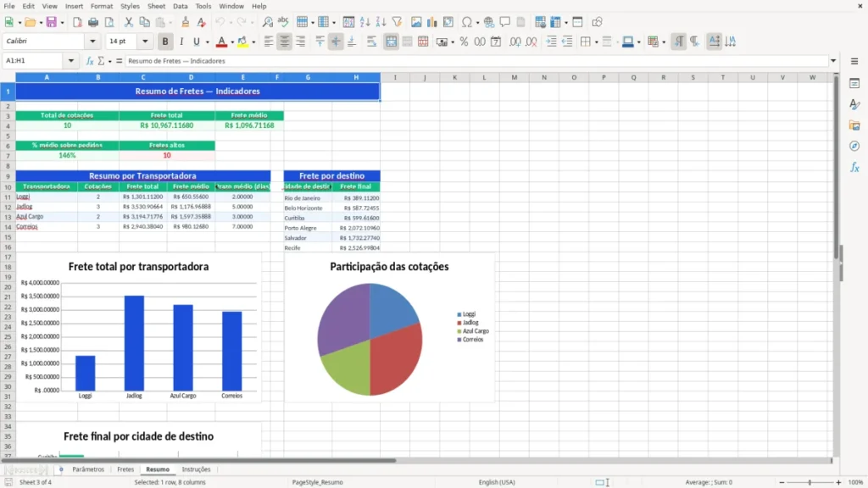Open the Data menu

(180, 6)
